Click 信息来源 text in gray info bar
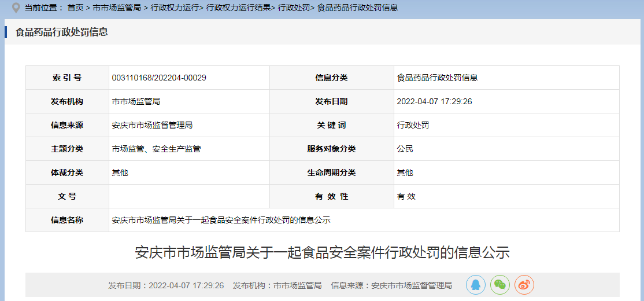This screenshot has height=301, width=644. [x=391, y=285]
